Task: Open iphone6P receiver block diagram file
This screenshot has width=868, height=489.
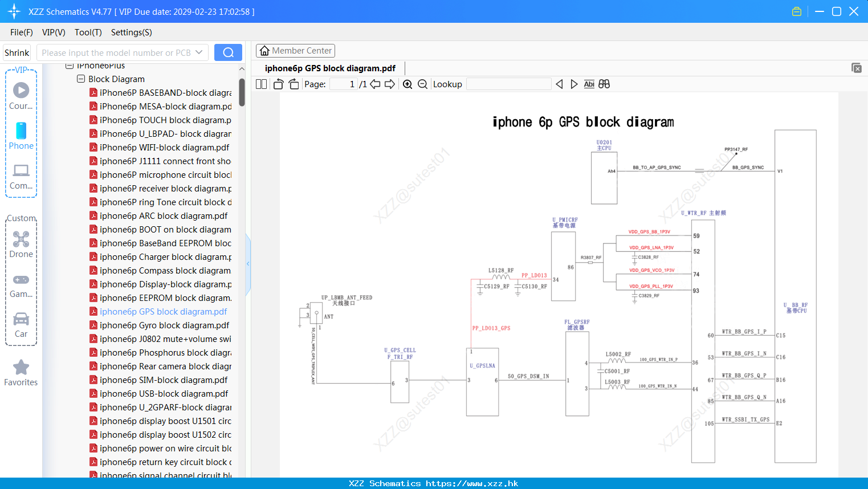Action: [x=160, y=189]
